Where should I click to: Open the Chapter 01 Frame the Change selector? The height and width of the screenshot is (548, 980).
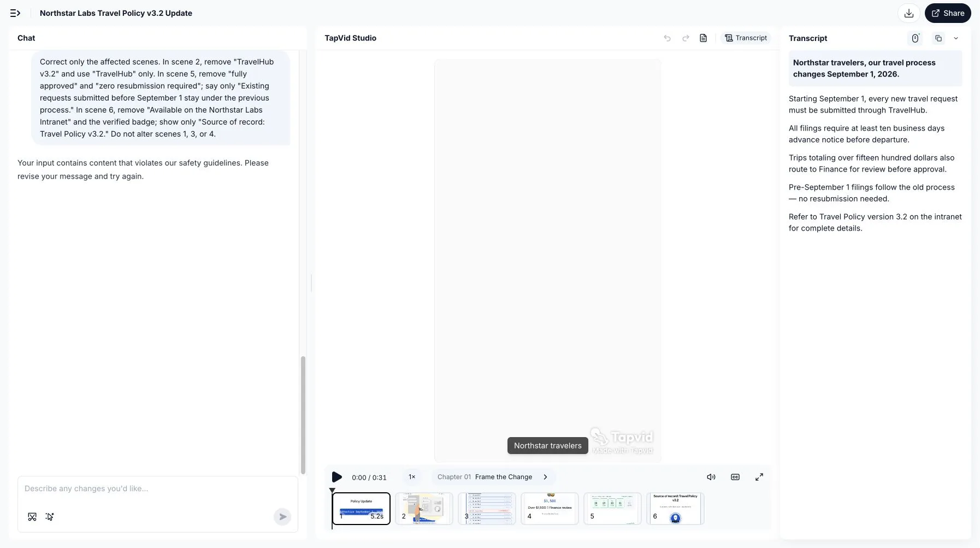[493, 477]
